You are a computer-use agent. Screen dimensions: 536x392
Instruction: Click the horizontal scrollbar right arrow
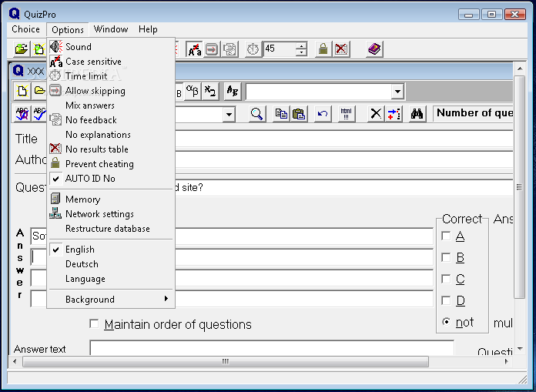pyautogui.click(x=506, y=361)
